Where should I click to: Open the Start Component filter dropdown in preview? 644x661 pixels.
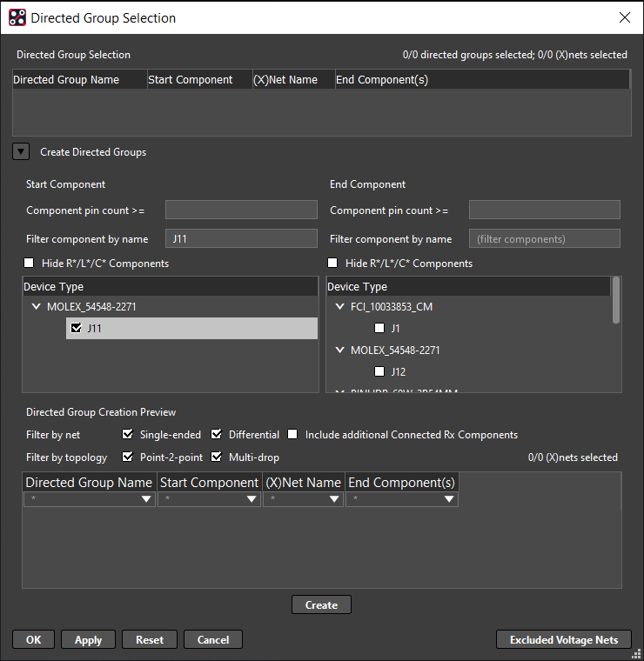click(x=252, y=499)
